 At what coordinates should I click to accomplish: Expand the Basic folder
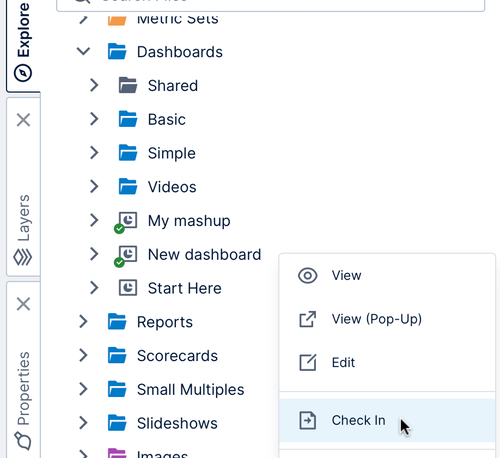(94, 119)
